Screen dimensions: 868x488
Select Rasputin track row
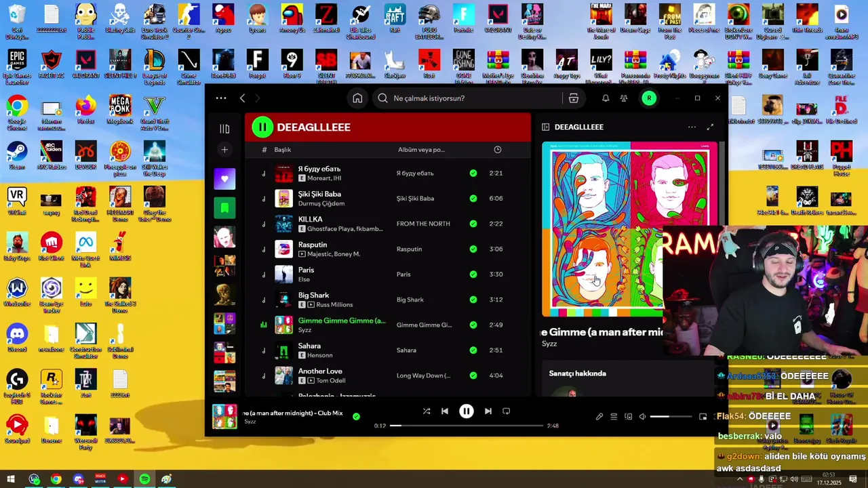387,249
